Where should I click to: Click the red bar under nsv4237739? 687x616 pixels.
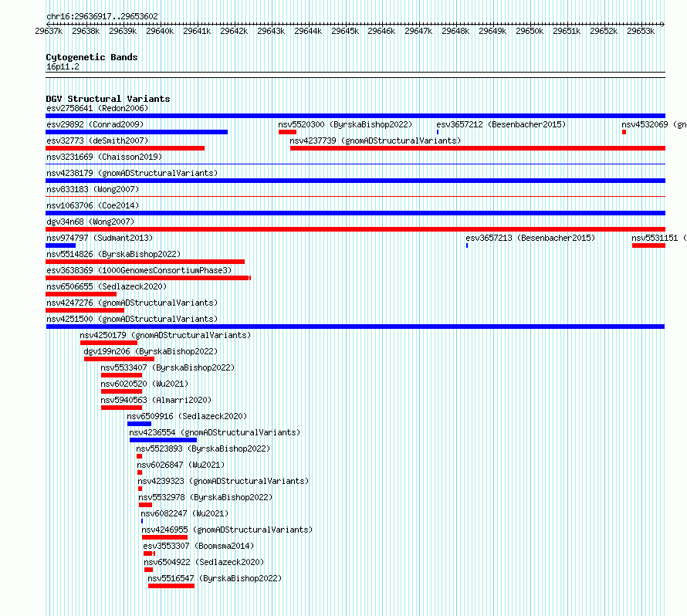coord(478,148)
